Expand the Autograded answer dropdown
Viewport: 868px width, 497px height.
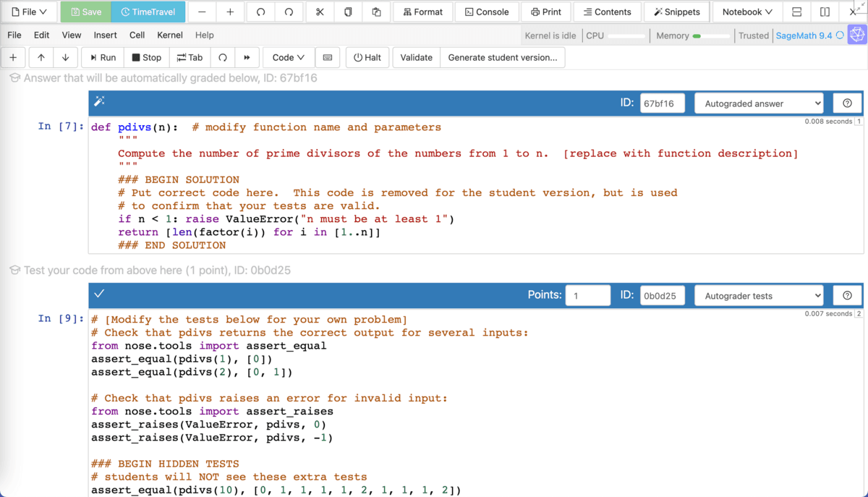pyautogui.click(x=758, y=103)
